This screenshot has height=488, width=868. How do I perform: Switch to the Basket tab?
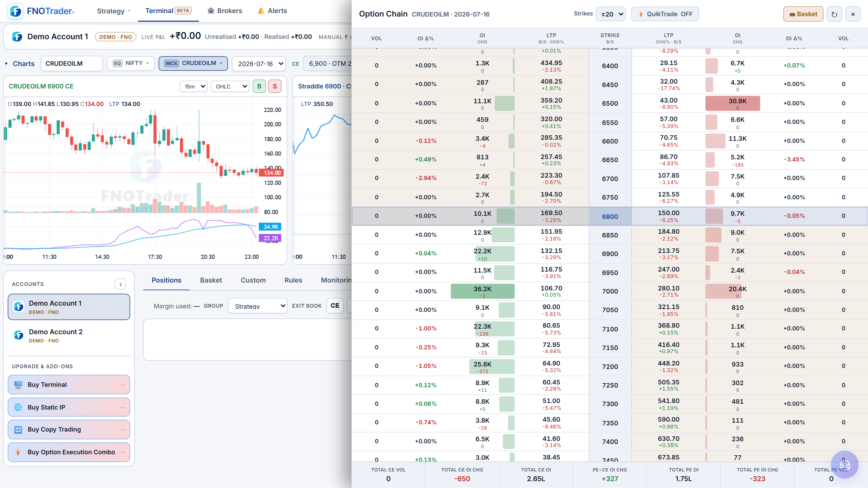click(211, 280)
